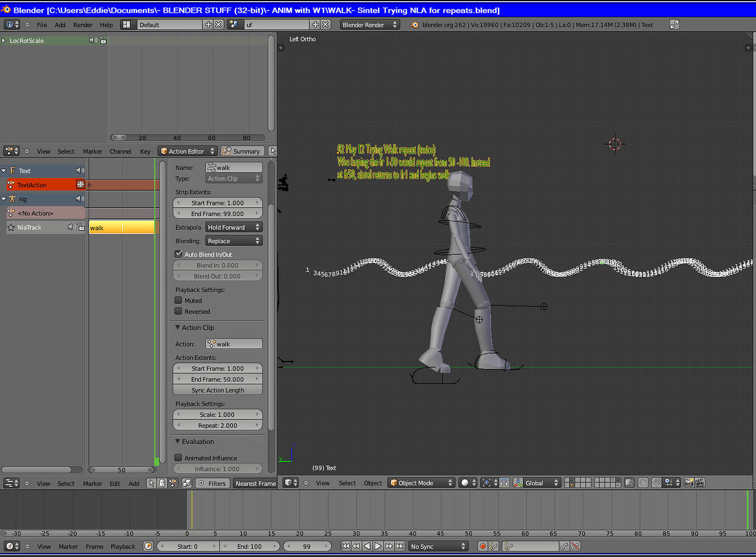The image size is (756, 558).
Task: Click the Scale: 1.000 value slider
Action: coord(218,415)
